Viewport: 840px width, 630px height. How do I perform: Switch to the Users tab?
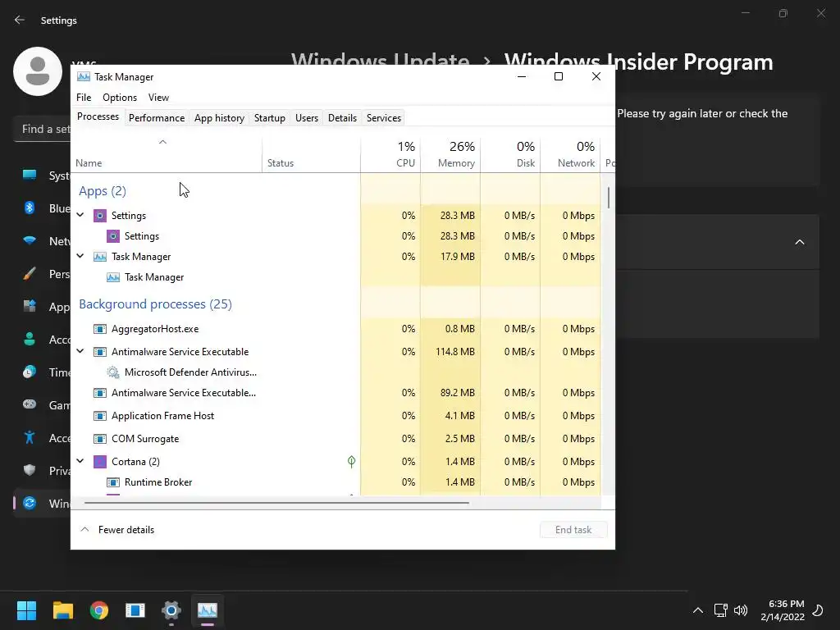click(x=307, y=118)
